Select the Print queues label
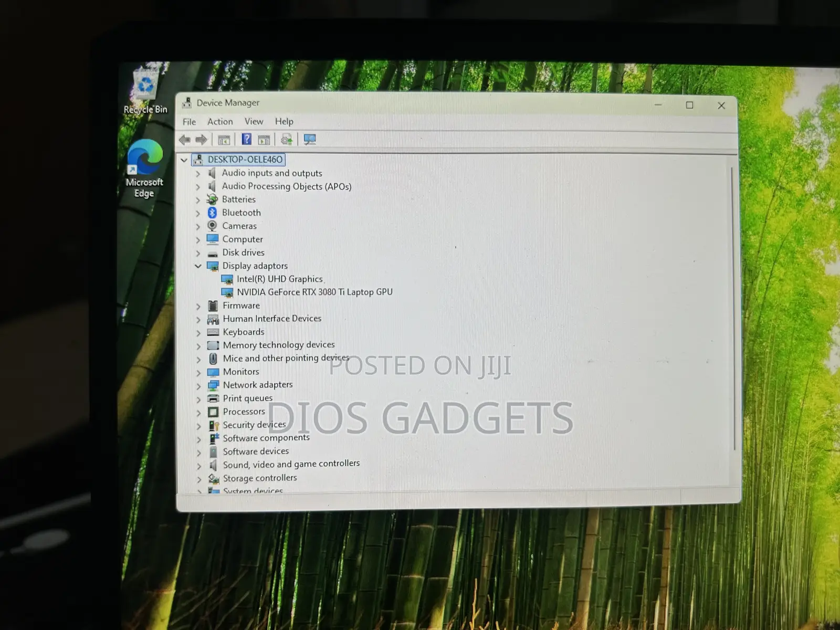Screen dimensions: 840x630 click(248, 398)
